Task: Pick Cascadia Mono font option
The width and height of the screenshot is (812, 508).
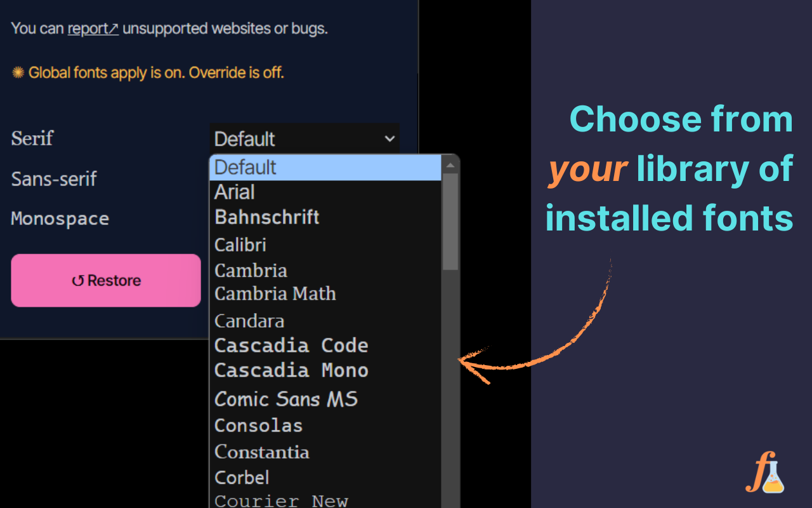Action: 325,370
